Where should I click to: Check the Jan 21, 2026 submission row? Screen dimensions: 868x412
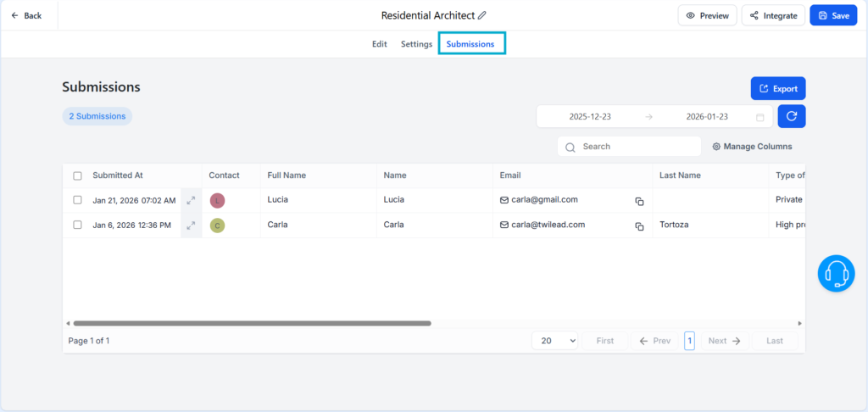[77, 200]
